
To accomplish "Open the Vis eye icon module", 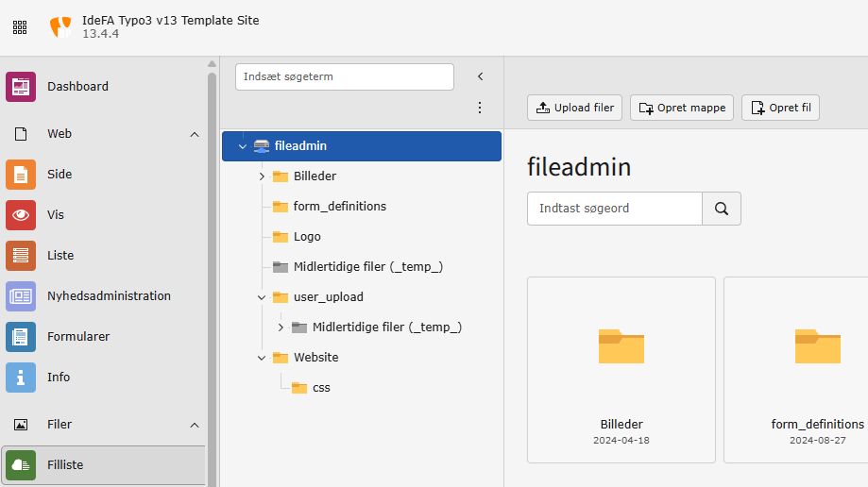I will click(21, 215).
